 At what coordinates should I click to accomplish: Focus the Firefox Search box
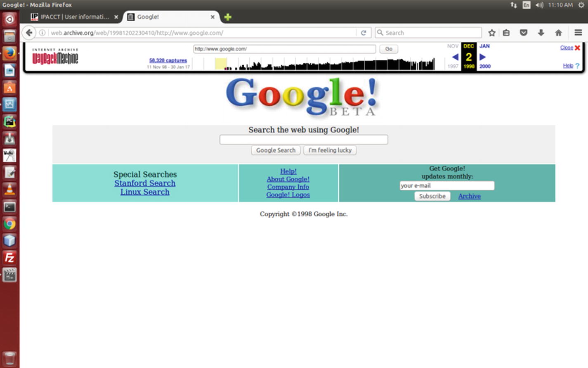coord(428,33)
